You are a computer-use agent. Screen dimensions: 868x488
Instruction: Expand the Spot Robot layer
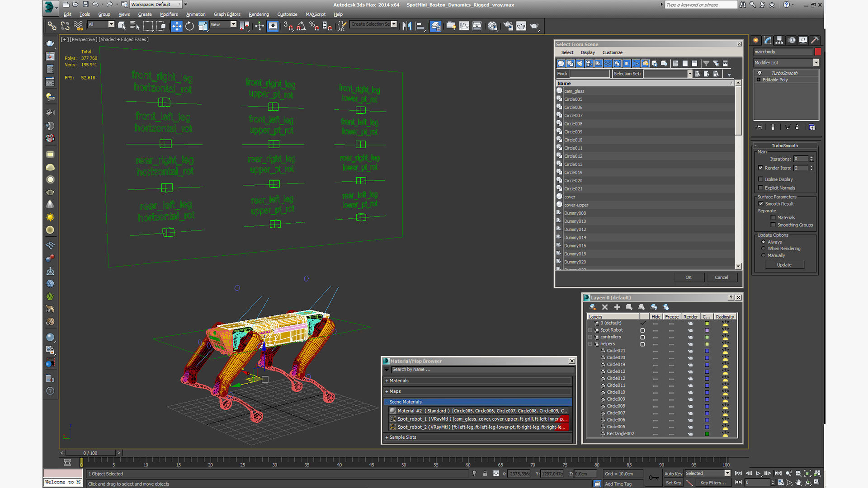pos(590,330)
